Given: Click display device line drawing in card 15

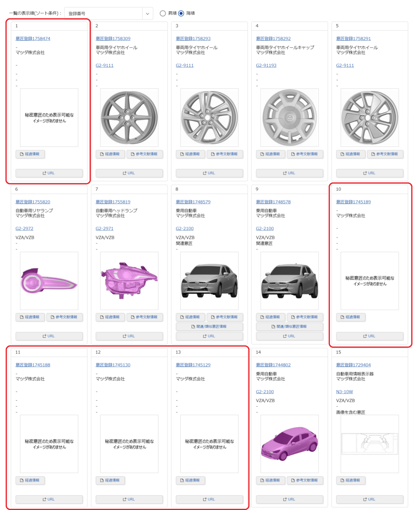Looking at the screenshot, I should (370, 444).
